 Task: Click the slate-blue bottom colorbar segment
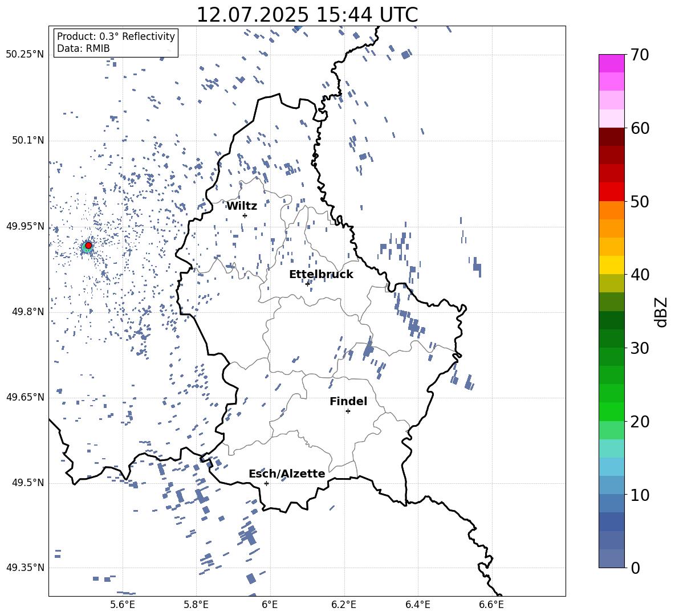point(612,558)
